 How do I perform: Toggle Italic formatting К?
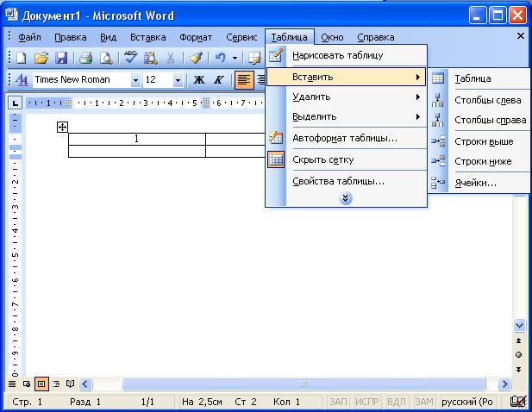[218, 79]
